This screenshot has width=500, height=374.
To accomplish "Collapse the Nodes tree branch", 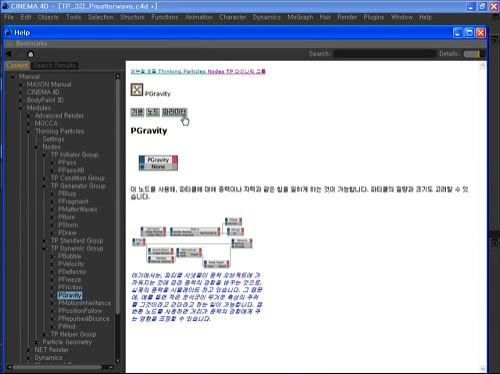I will click(37, 147).
